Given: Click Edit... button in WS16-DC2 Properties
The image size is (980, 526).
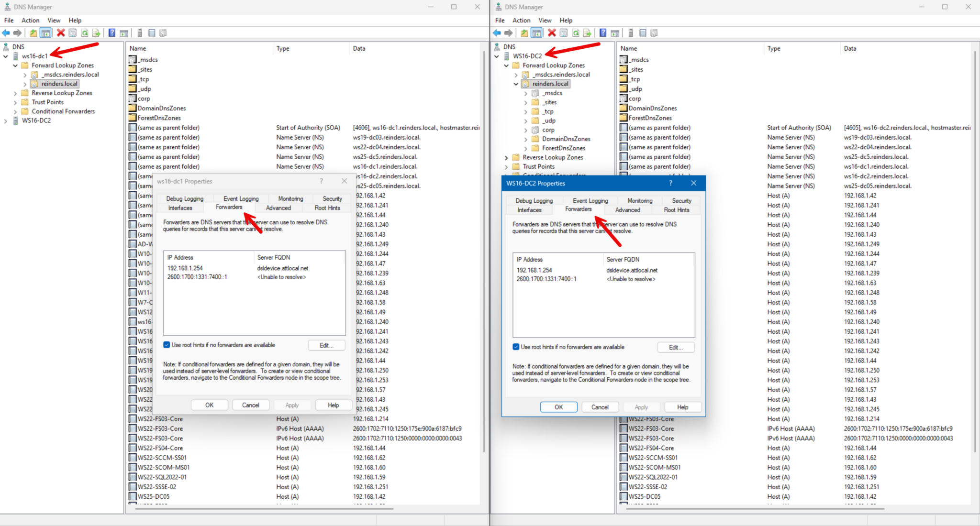Looking at the screenshot, I should 676,348.
